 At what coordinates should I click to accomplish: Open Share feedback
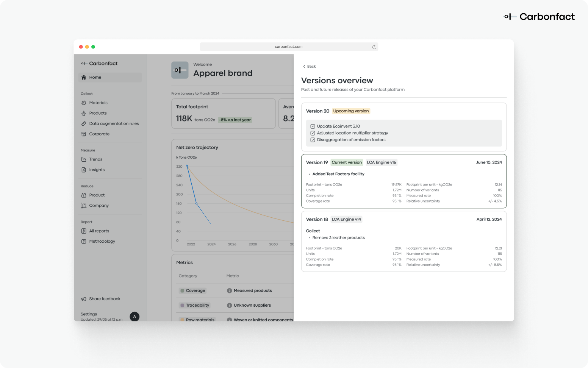tap(105, 299)
